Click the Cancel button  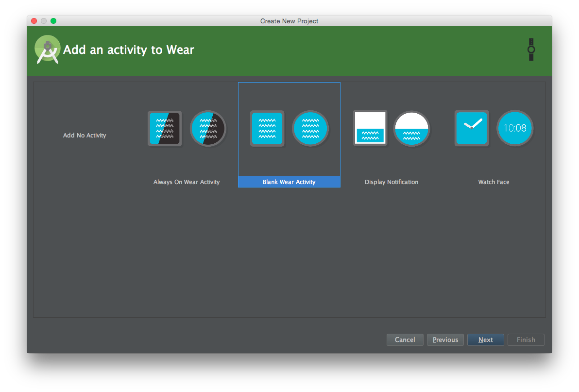pyautogui.click(x=405, y=340)
